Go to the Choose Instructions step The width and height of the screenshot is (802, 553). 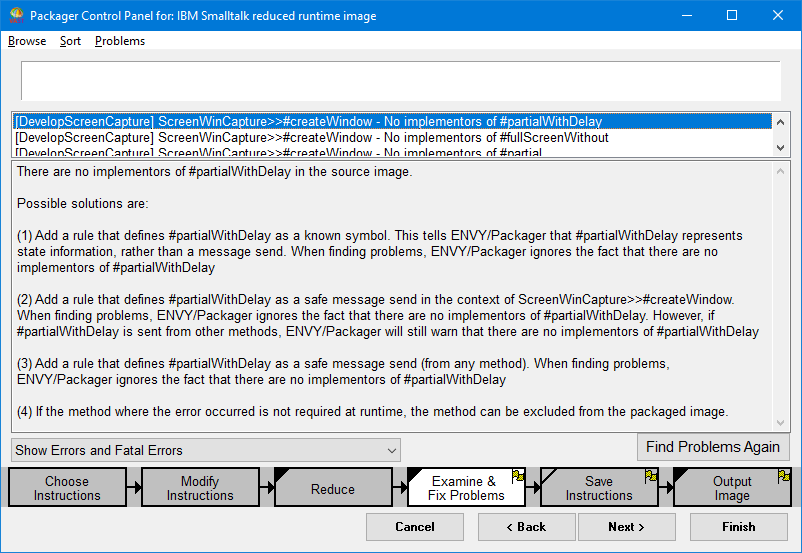(67, 488)
